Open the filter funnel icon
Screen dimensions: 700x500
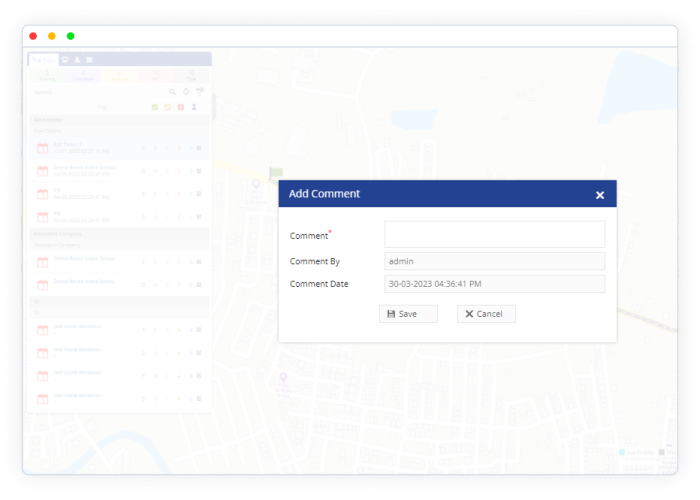[199, 92]
